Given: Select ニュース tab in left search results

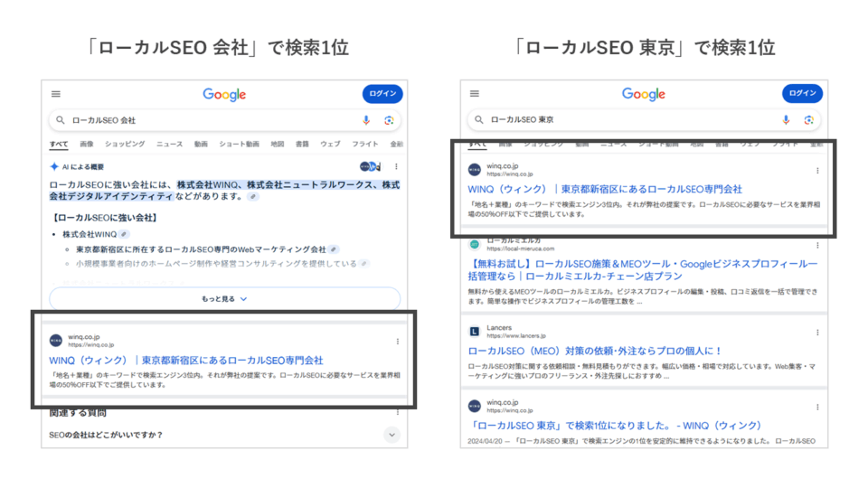Looking at the screenshot, I should tap(169, 144).
